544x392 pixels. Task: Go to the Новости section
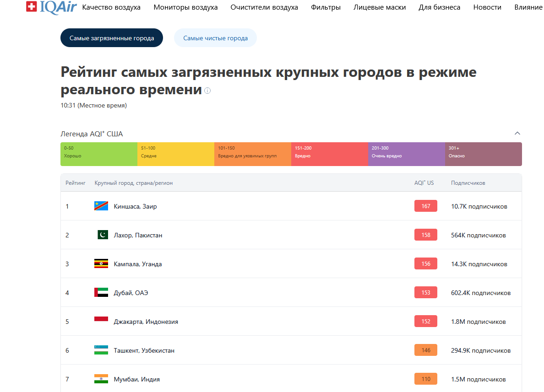point(487,7)
